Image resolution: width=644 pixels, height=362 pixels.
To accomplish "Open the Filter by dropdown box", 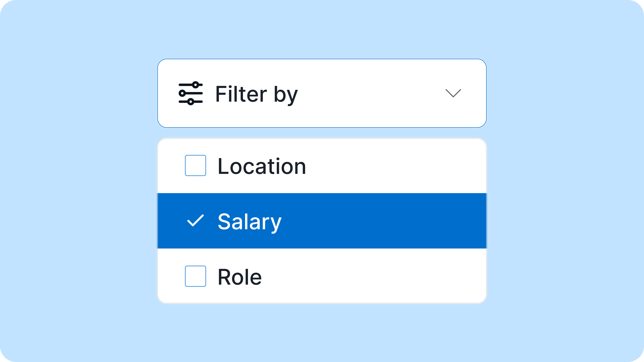I will tap(322, 93).
